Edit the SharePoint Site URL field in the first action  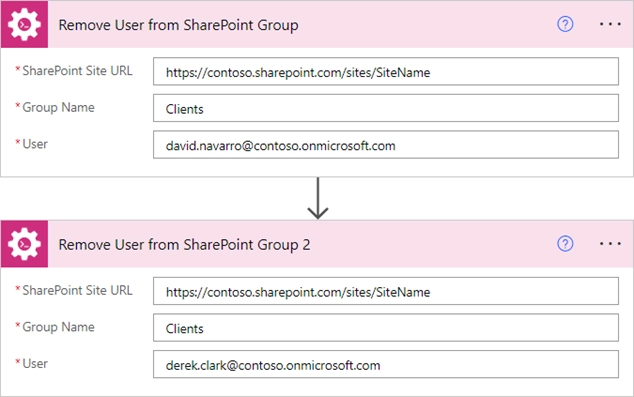click(386, 72)
